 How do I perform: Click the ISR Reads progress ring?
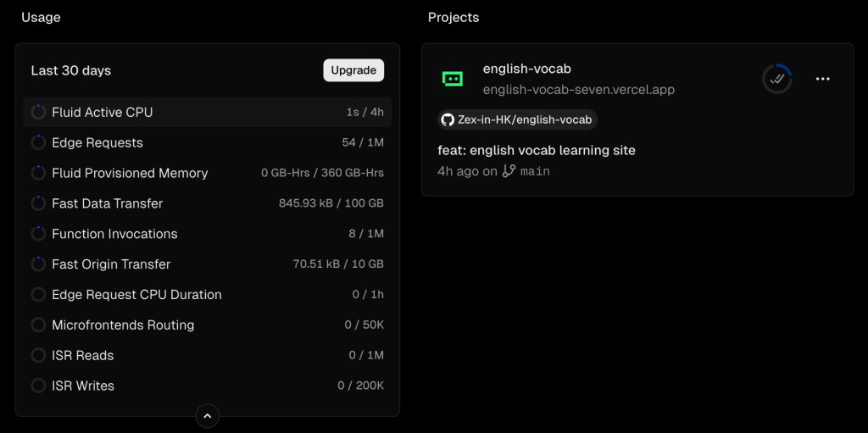coord(38,355)
